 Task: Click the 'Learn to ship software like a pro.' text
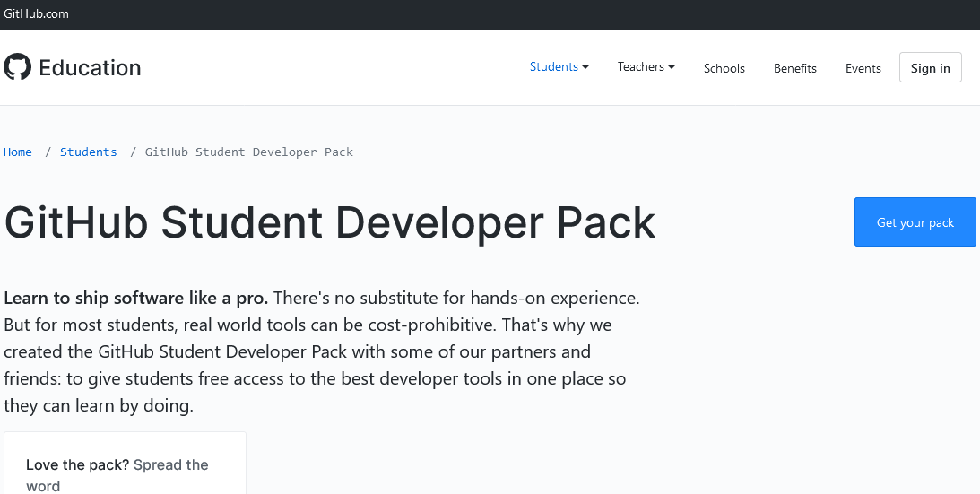pos(135,298)
